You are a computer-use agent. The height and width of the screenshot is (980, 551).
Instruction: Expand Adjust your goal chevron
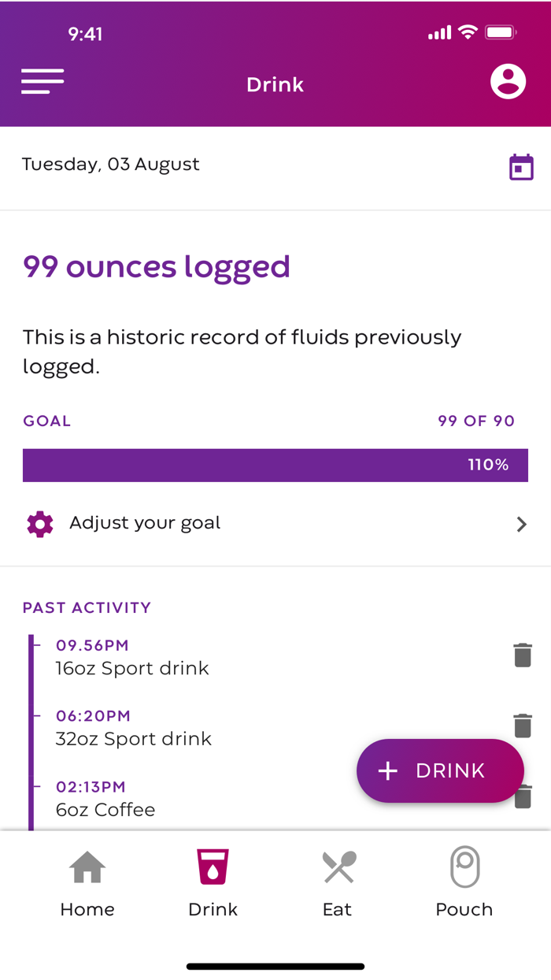pos(521,525)
